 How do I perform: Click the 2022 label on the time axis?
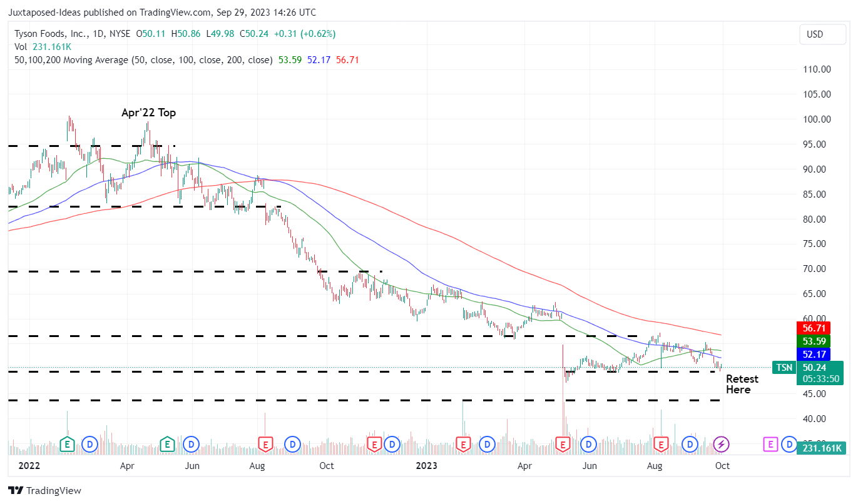tap(29, 466)
